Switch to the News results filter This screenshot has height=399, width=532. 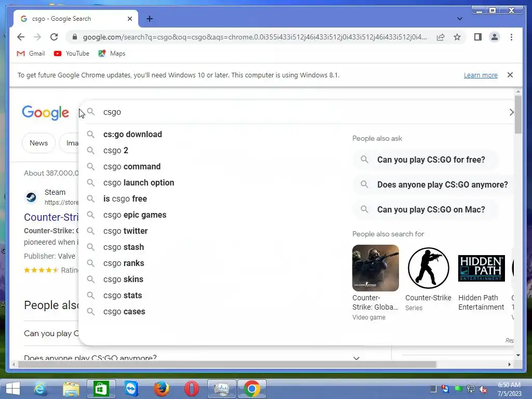(38, 143)
